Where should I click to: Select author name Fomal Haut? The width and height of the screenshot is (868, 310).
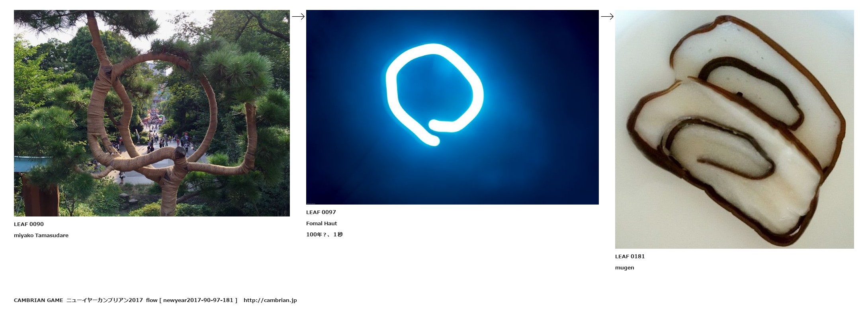coord(321,223)
